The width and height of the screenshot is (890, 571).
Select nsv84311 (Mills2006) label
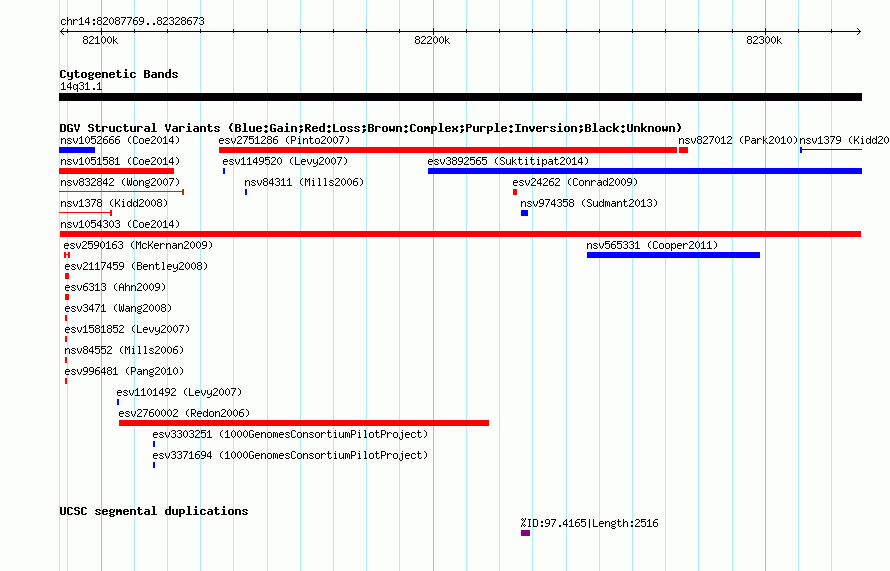point(304,182)
